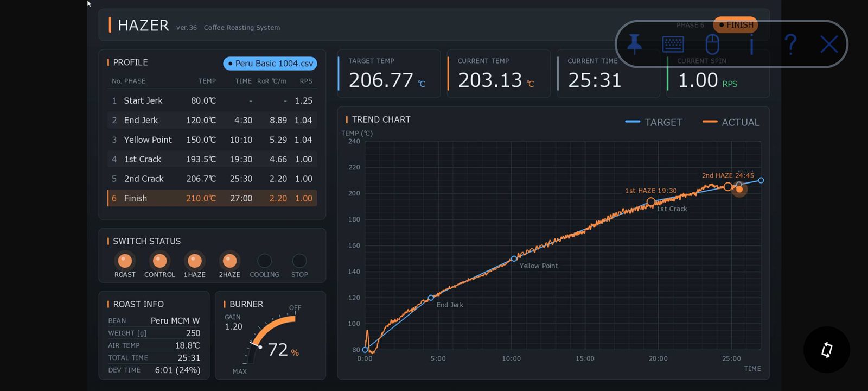868x391 pixels.
Task: Select the 2nd Crack phase row
Action: click(212, 179)
